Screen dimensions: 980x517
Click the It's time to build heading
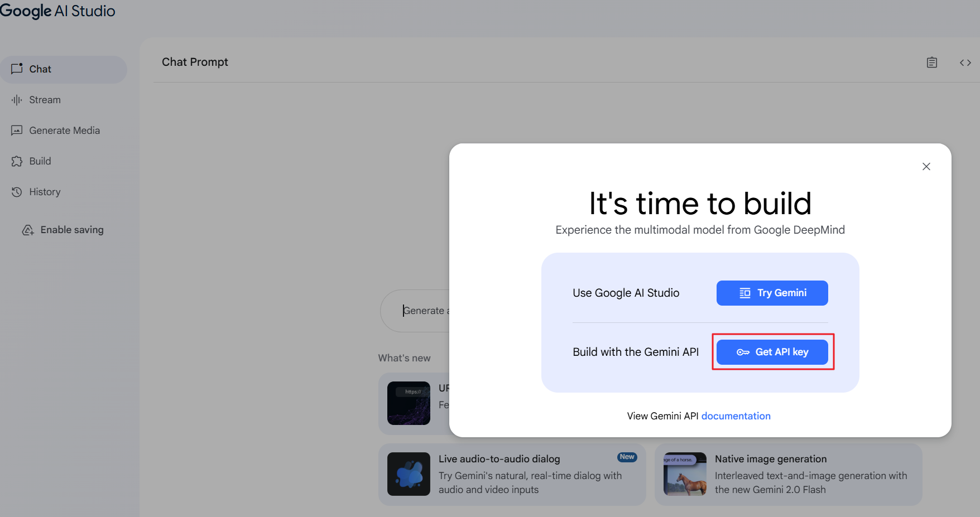pos(700,204)
